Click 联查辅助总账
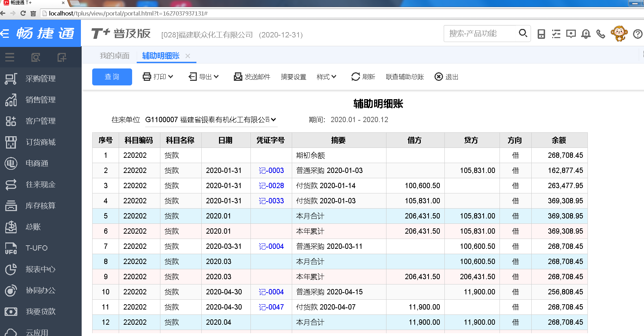This screenshot has height=336, width=644. pos(405,77)
